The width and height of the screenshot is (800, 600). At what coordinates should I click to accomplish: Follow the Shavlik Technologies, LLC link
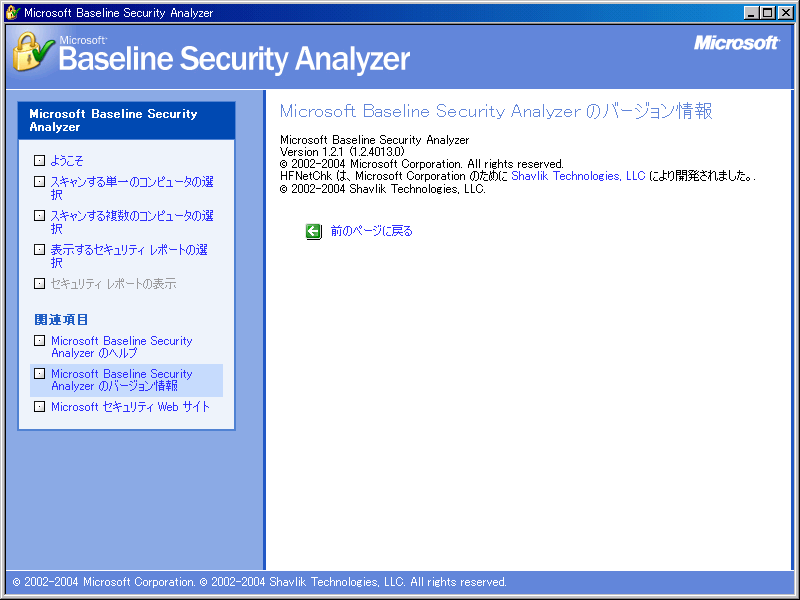[578, 176]
